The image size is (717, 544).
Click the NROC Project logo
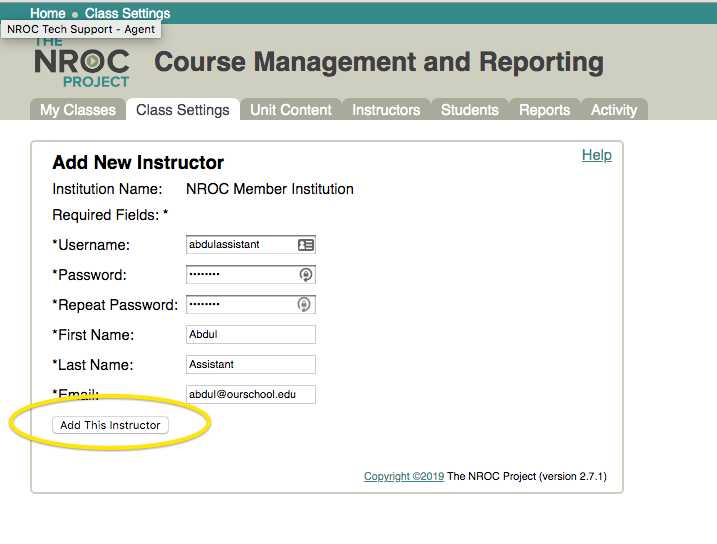(x=82, y=63)
